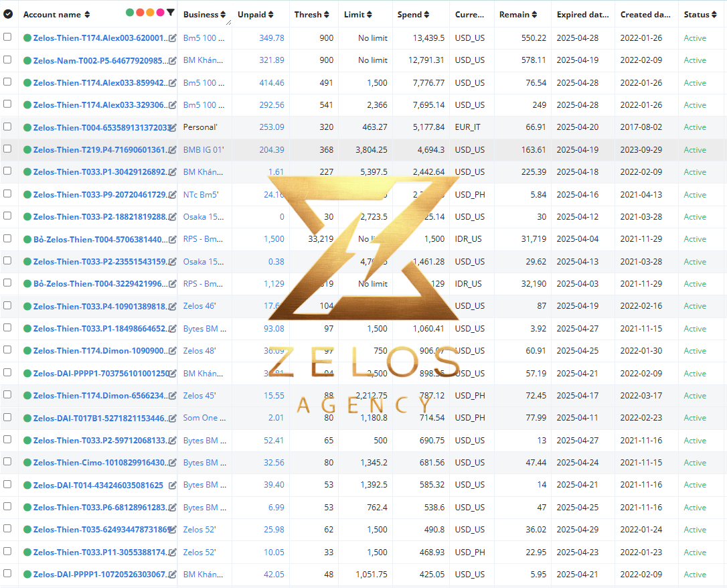
Task: Check the box for Zelos-Thien-T174.Alex003 row
Action: [7, 37]
